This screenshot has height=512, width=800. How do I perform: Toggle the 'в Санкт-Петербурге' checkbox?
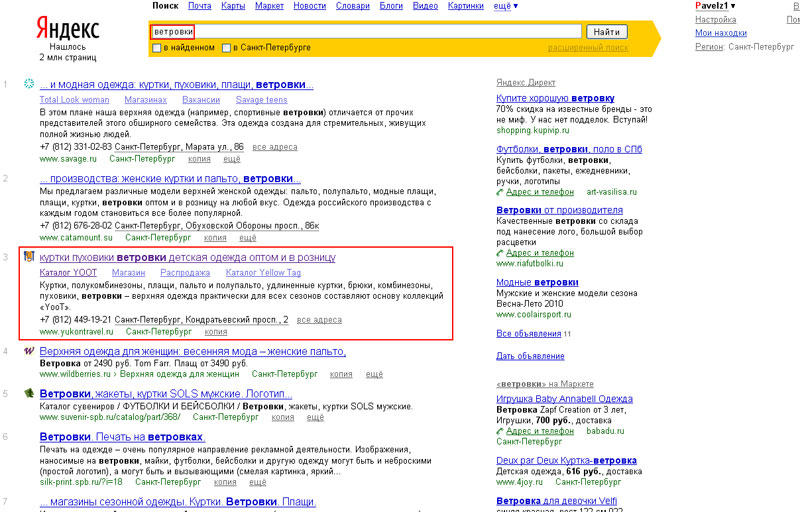tap(226, 48)
